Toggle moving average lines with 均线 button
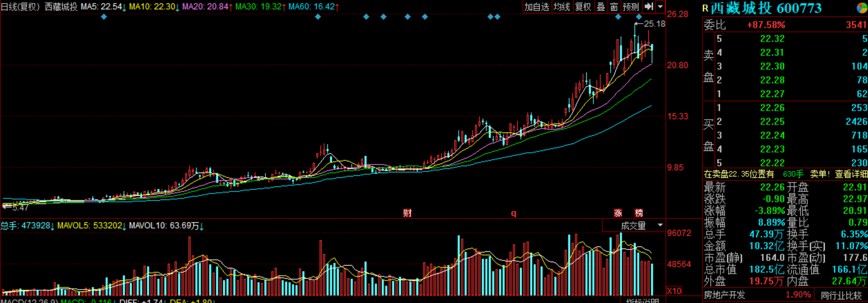Image resolution: width=868 pixels, height=303 pixels. [561, 6]
